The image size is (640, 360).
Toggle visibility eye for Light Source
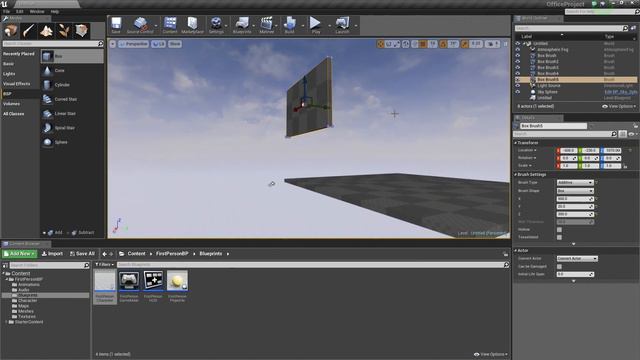[x=518, y=86]
